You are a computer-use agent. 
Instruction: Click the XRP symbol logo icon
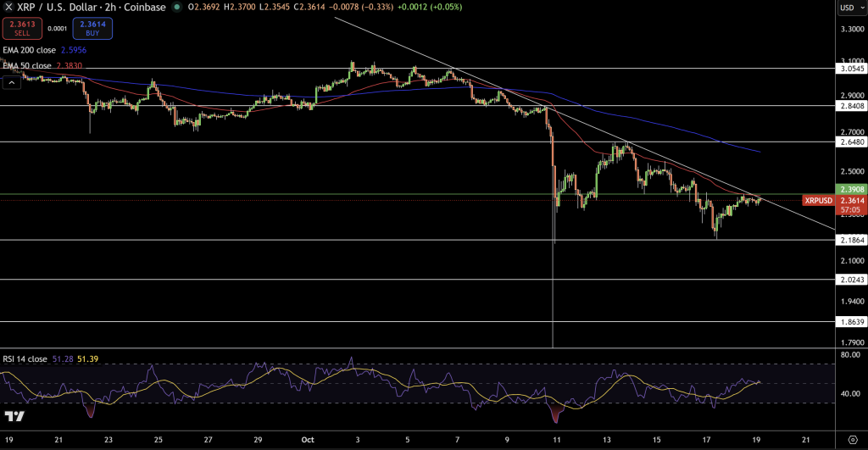(x=7, y=7)
